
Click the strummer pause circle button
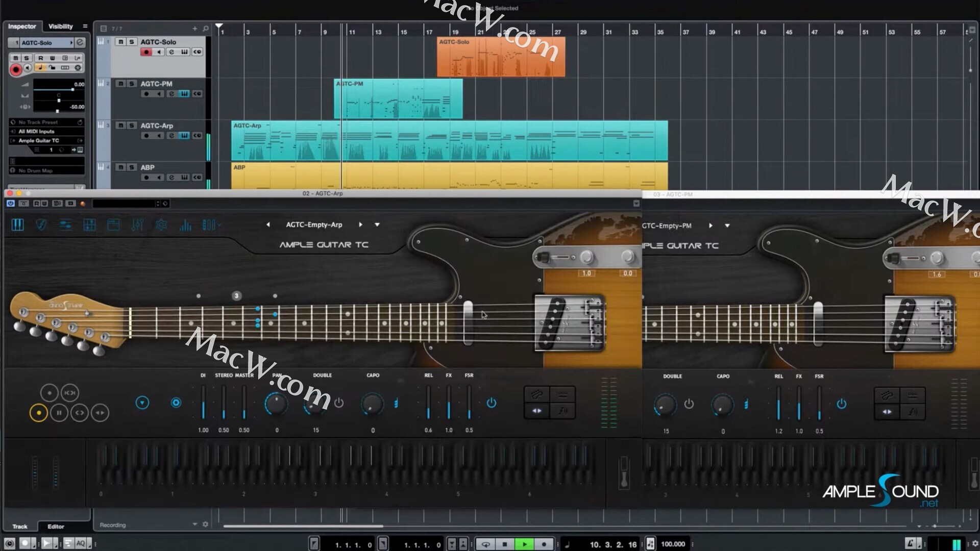coord(59,413)
